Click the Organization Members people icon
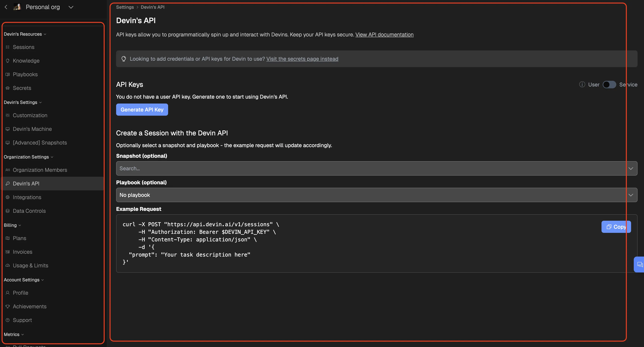The width and height of the screenshot is (644, 347). pos(8,170)
